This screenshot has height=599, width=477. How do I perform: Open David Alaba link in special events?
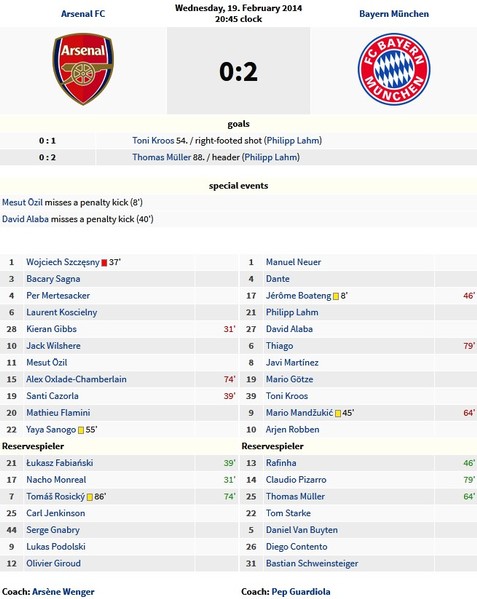(26, 219)
